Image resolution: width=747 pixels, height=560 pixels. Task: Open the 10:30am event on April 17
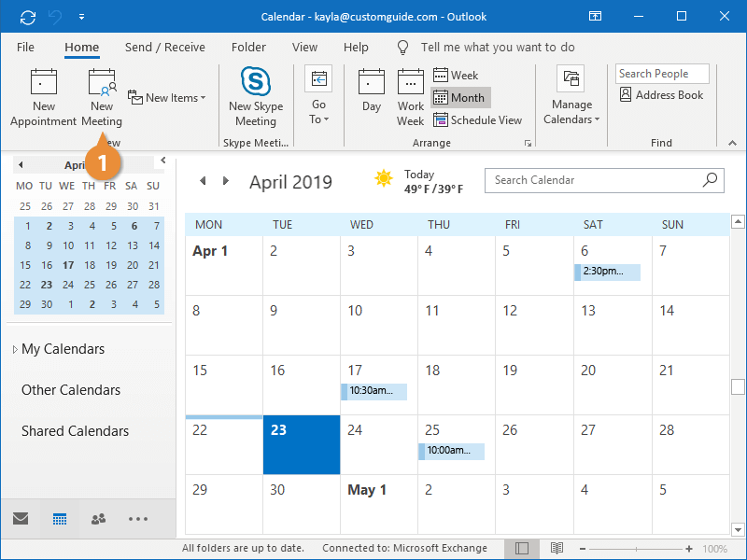pyautogui.click(x=374, y=391)
